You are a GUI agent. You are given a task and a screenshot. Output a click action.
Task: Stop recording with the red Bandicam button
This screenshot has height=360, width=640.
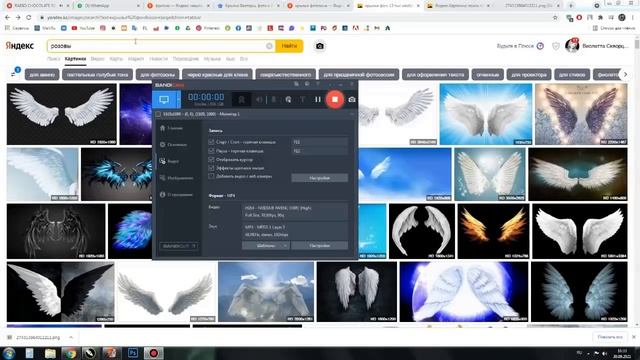(x=335, y=99)
